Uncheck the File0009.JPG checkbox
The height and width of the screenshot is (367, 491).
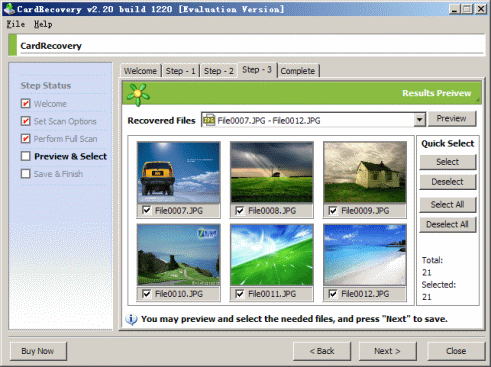332,210
